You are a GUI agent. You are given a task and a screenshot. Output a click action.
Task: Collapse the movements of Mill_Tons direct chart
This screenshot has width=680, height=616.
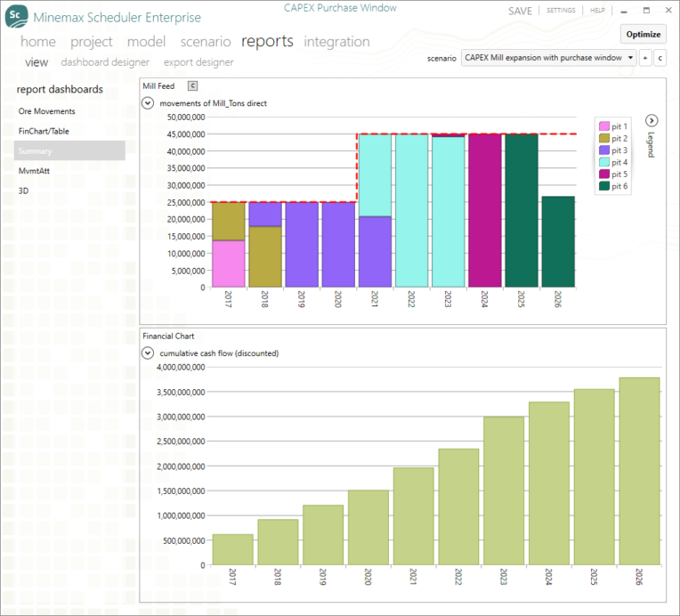148,103
